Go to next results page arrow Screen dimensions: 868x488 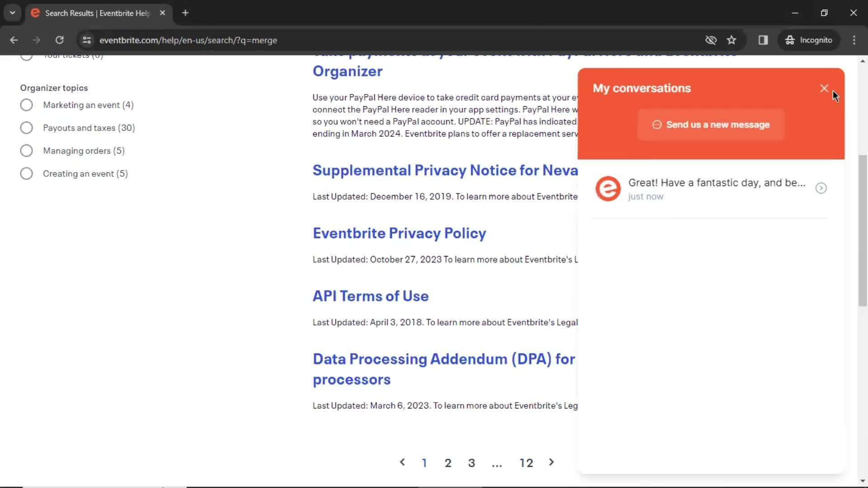tap(551, 462)
